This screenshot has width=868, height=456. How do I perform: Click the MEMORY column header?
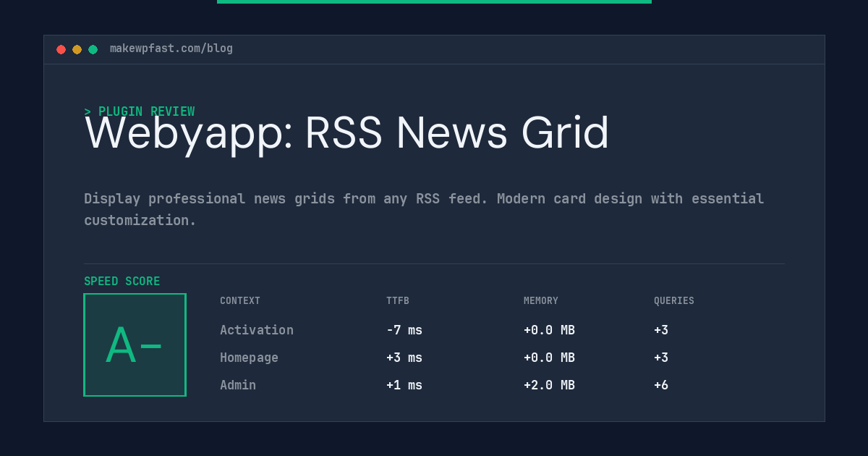point(541,301)
